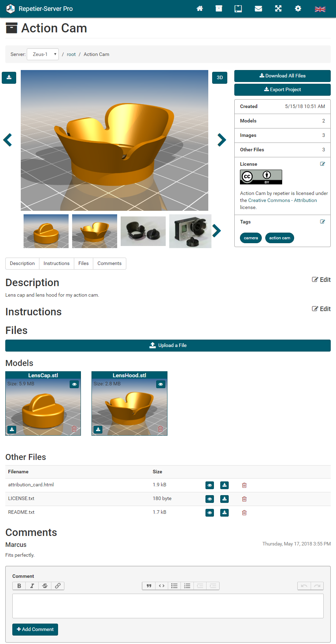Click the Export Project button
Screen dimensions: 336x644
click(282, 89)
